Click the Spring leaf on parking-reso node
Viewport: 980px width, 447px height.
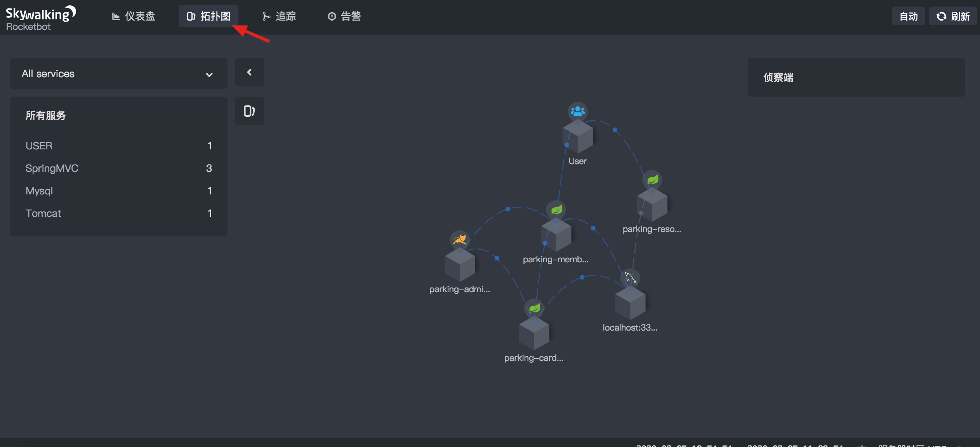point(652,180)
